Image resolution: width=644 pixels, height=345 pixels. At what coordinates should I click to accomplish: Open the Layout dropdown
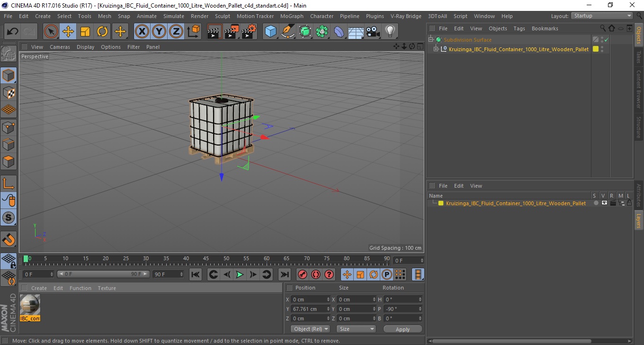[x=602, y=16]
